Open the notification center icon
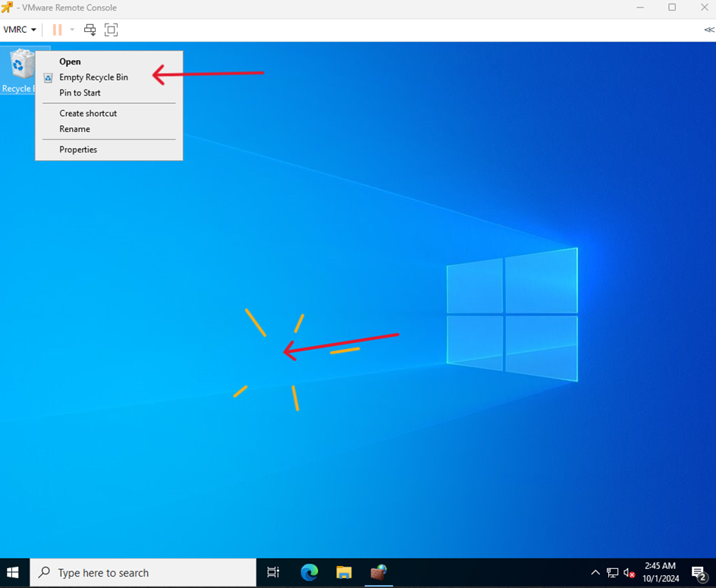The image size is (716, 588). tap(699, 573)
